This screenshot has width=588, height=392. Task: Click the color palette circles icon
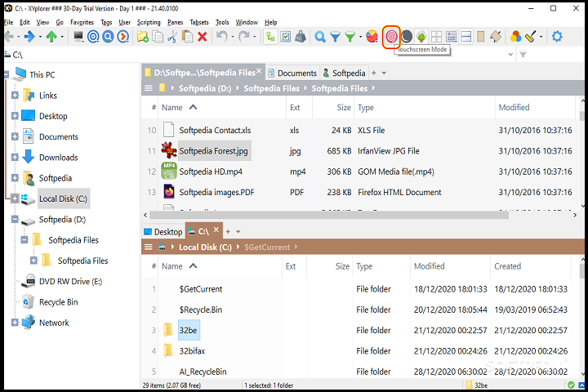point(515,37)
